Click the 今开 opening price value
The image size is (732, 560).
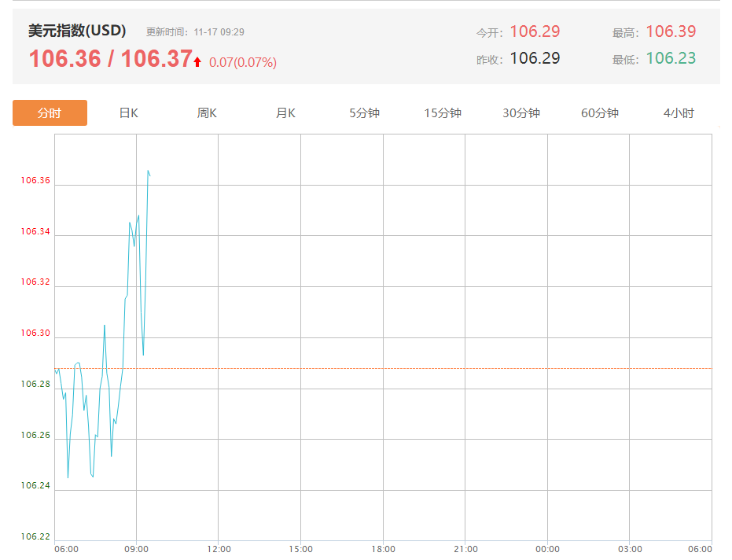535,31
